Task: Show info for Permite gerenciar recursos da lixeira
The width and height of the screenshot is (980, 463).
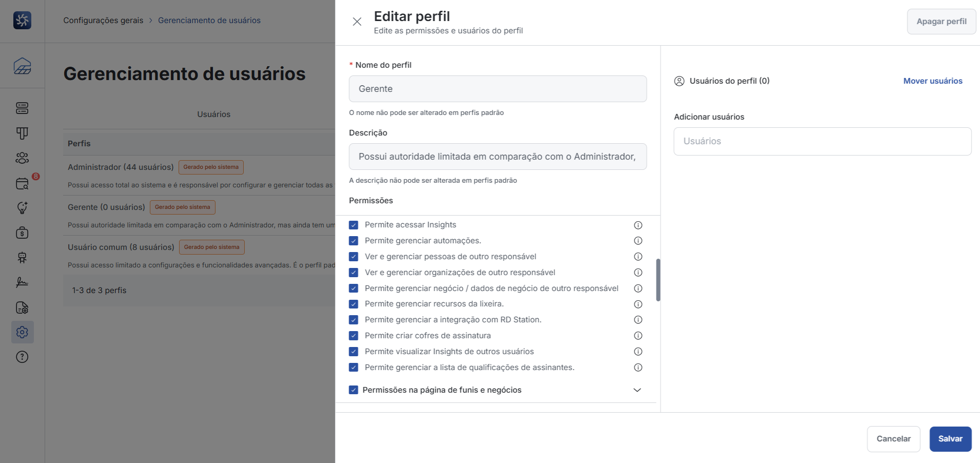Action: point(638,304)
